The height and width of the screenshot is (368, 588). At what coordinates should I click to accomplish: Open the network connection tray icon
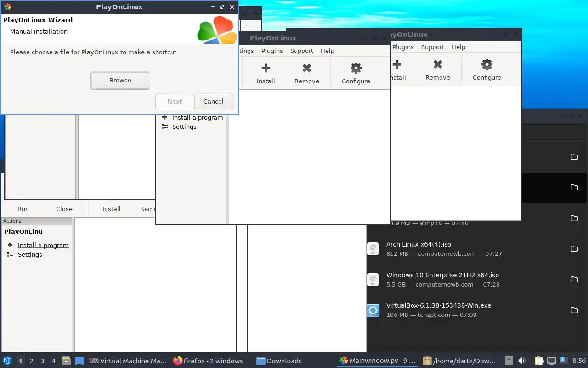pos(551,361)
